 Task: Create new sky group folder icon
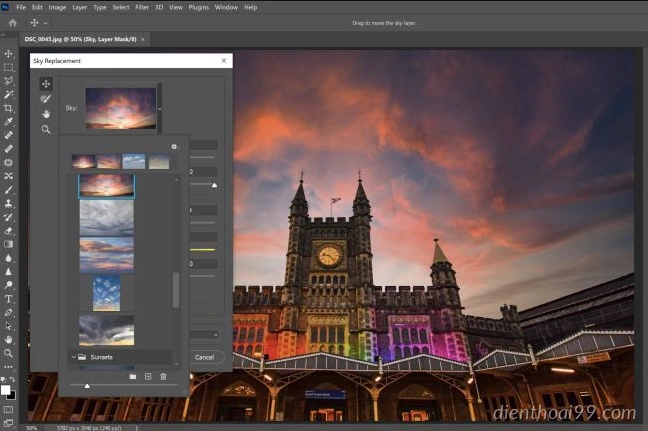(133, 376)
